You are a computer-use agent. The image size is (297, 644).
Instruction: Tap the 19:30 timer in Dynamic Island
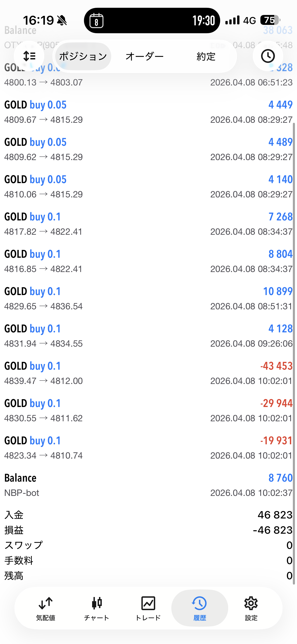204,20
